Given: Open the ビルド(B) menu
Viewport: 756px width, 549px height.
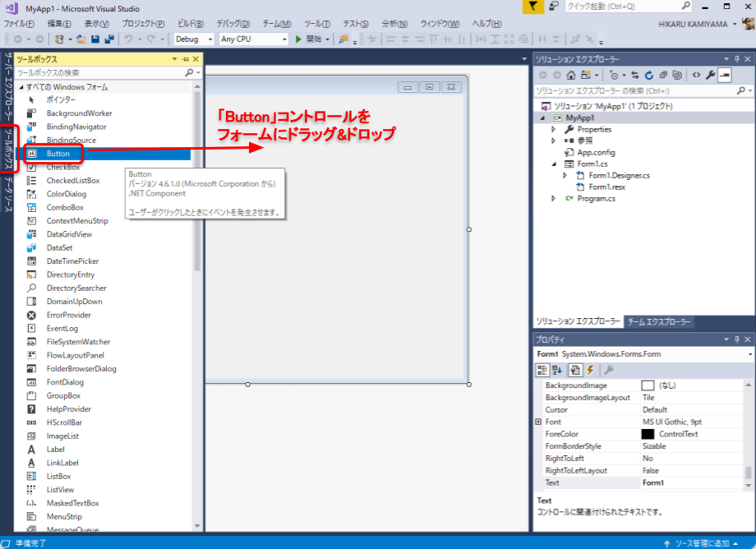Looking at the screenshot, I should (x=191, y=24).
